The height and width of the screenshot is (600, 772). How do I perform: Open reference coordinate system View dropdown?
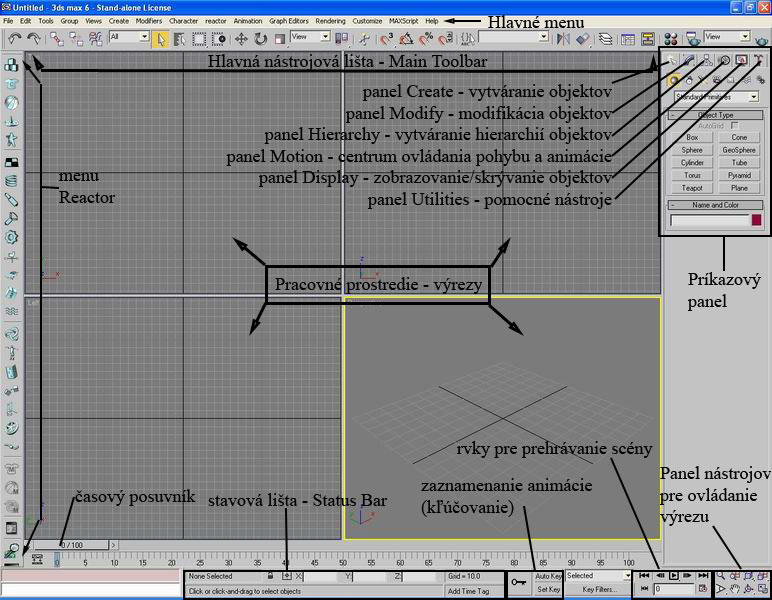click(310, 36)
